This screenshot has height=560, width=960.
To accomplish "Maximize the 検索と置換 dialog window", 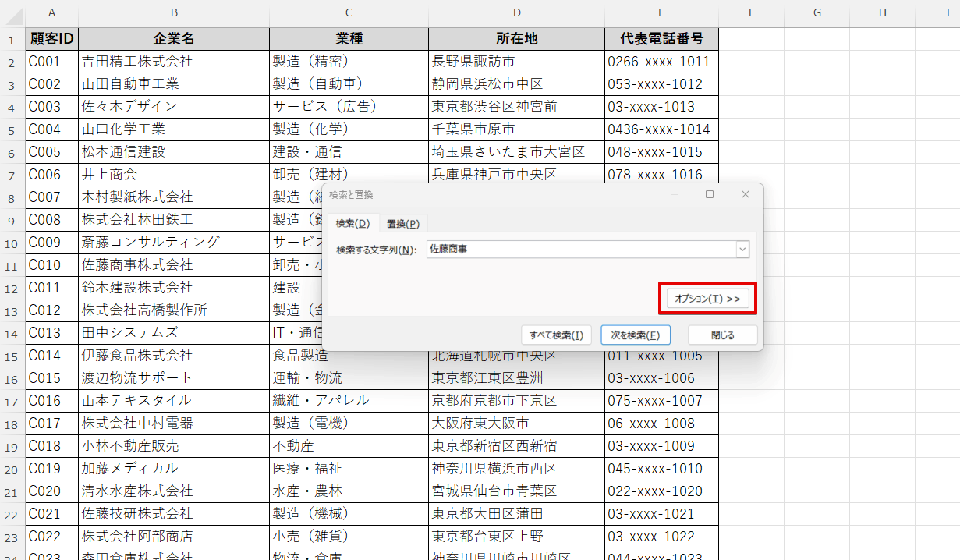I will tap(710, 194).
